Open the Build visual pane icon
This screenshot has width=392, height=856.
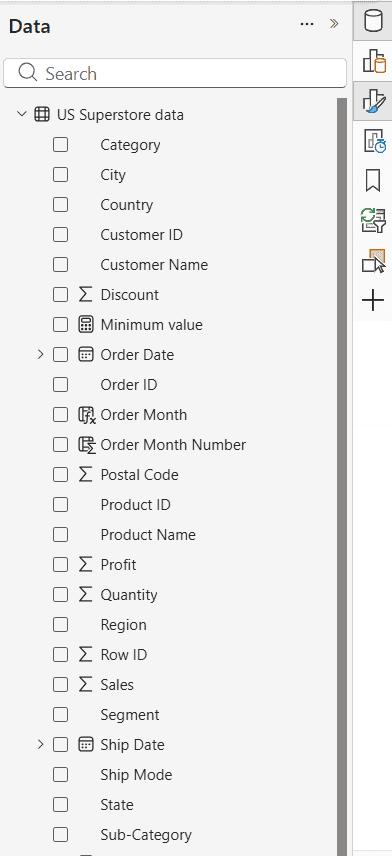tap(374, 61)
